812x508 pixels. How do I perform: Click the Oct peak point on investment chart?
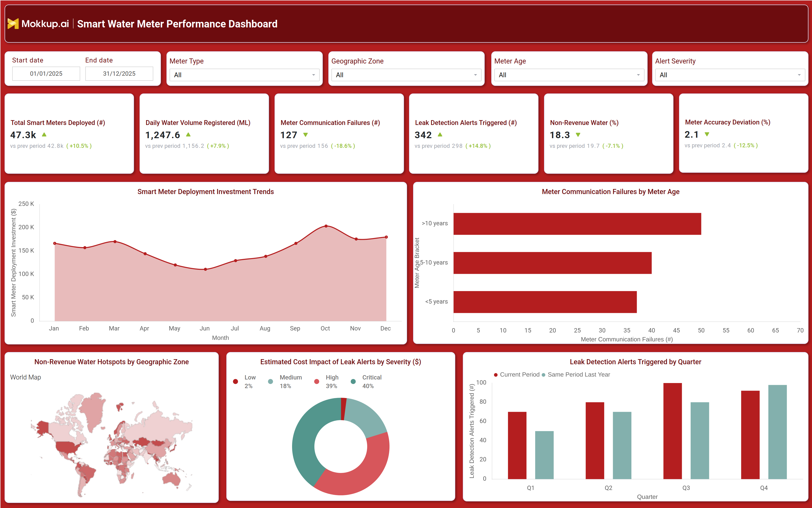pyautogui.click(x=326, y=226)
